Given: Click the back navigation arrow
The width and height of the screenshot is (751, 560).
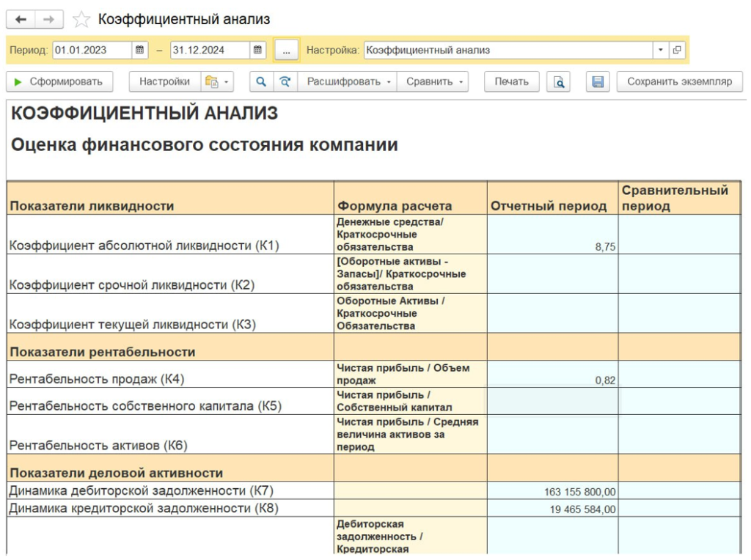Looking at the screenshot, I should point(22,19).
